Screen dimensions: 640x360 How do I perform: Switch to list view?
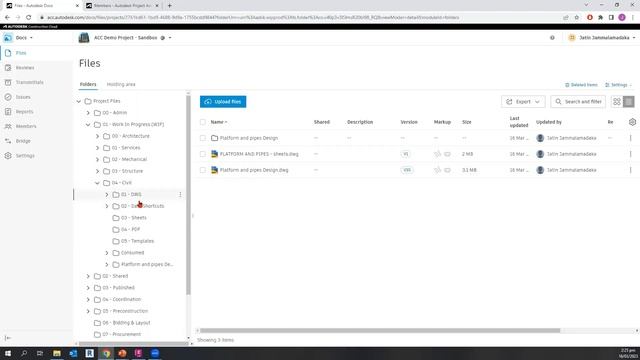pos(629,102)
